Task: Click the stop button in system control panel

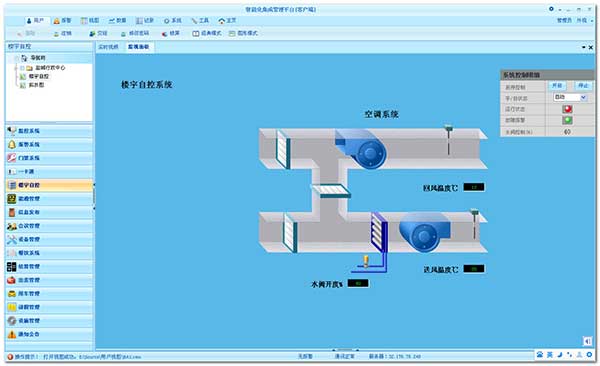Action: [583, 86]
